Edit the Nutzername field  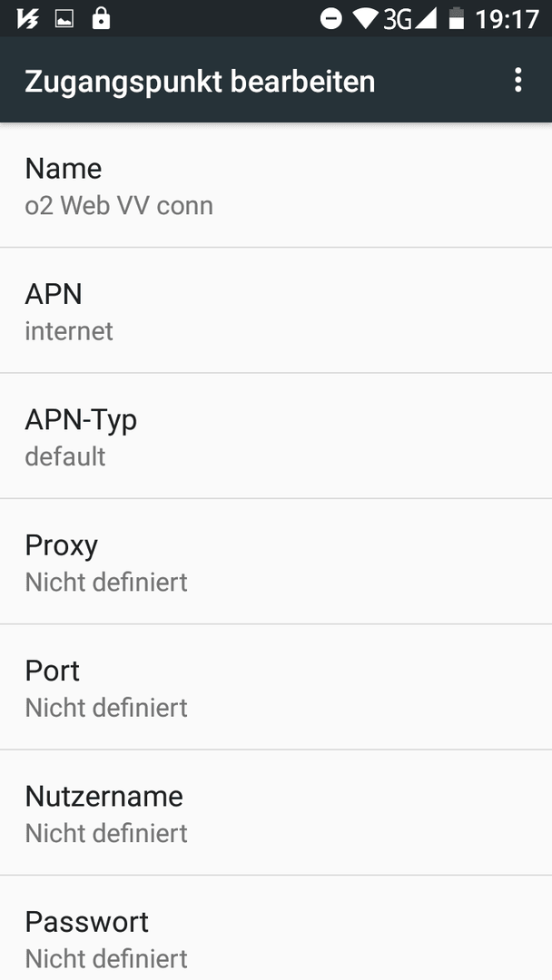coord(276,812)
